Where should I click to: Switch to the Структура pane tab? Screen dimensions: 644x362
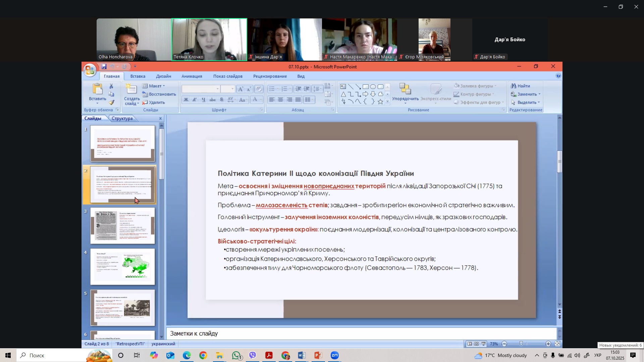[x=122, y=119]
